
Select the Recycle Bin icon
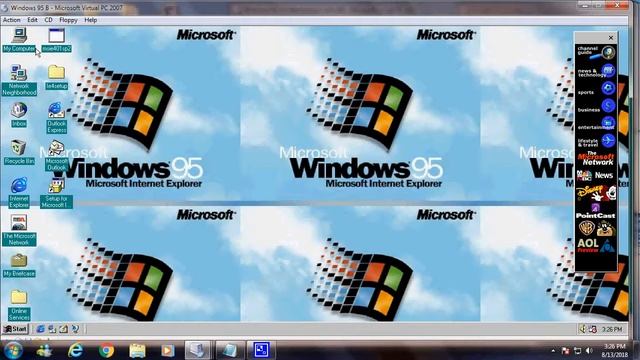pos(19,152)
